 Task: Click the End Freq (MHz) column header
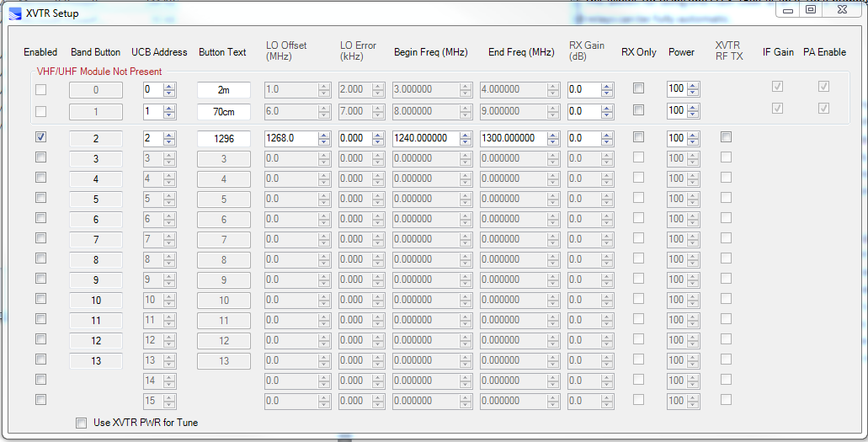pyautogui.click(x=521, y=52)
